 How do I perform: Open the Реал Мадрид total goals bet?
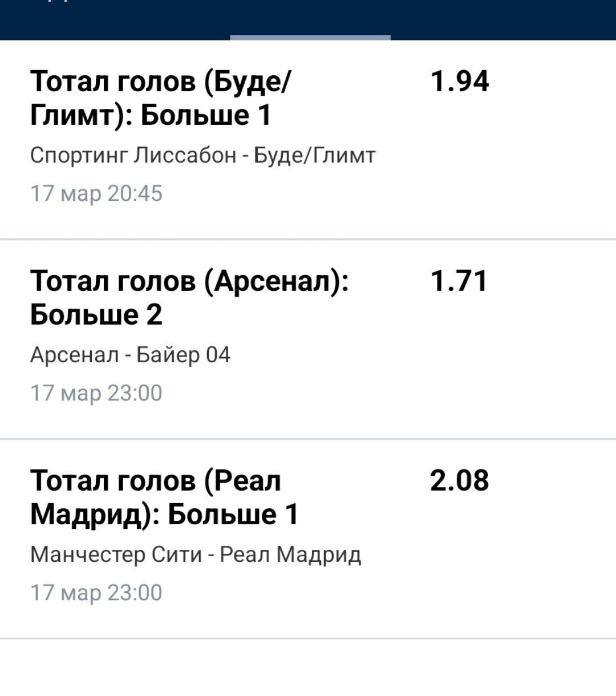pos(164,497)
